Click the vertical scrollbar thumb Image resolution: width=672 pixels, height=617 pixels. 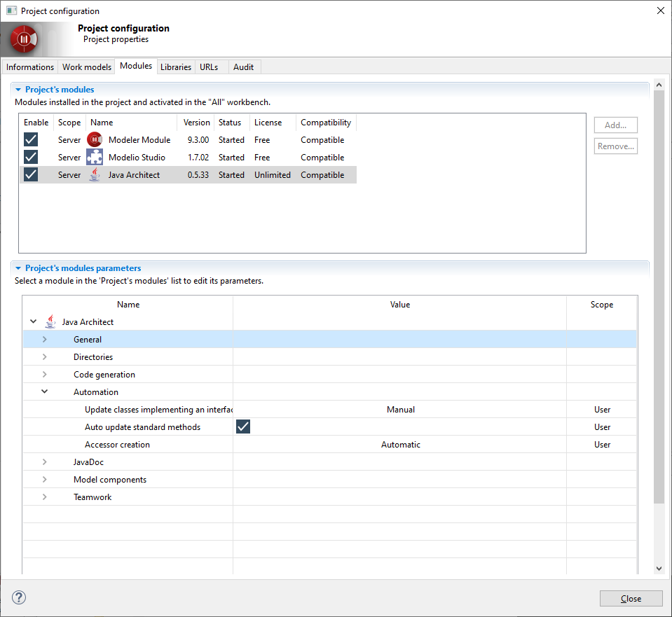pyautogui.click(x=659, y=297)
